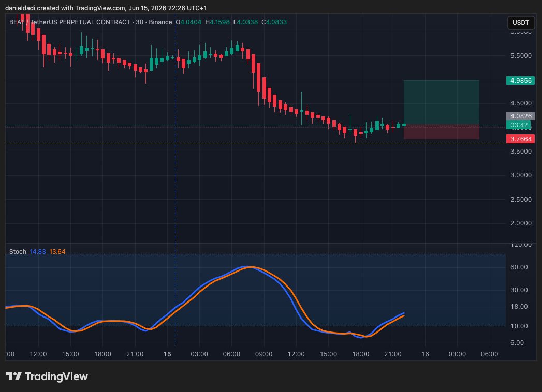Click the 2.5000 price axis label
Viewport: 542px width, 392px height.
pyautogui.click(x=521, y=199)
